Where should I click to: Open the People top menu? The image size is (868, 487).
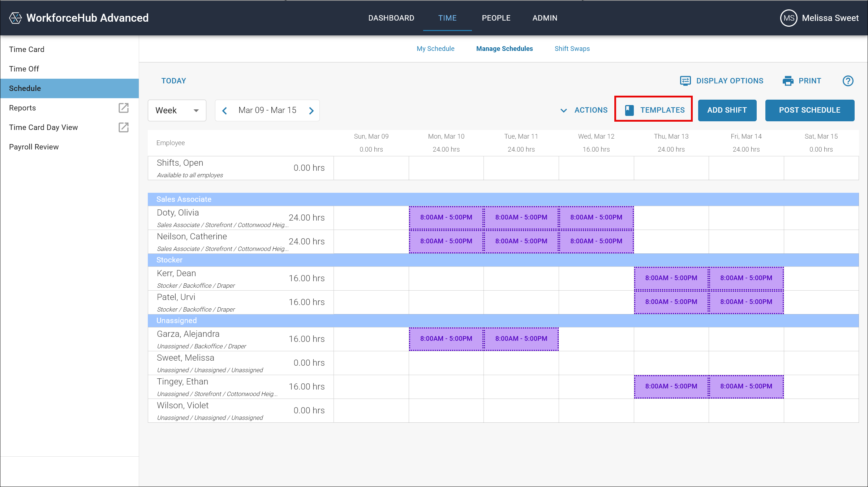(x=496, y=18)
